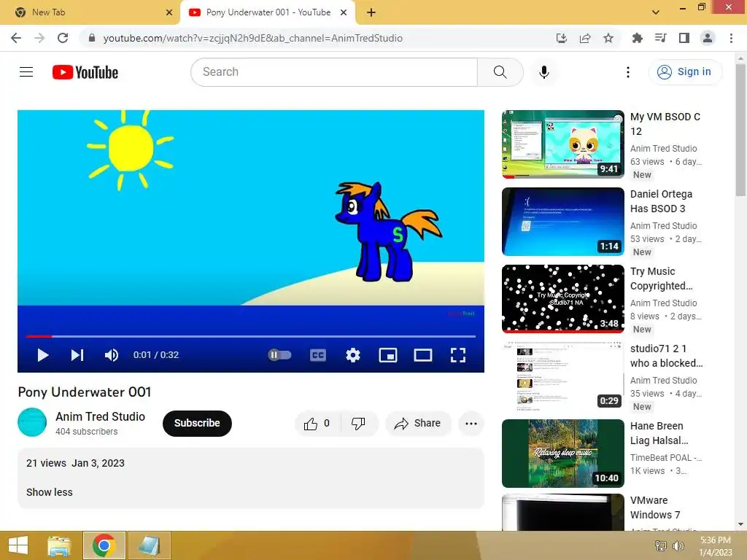The width and height of the screenshot is (747, 560).
Task: Click the page vertical scrollbar
Action: tap(740, 130)
